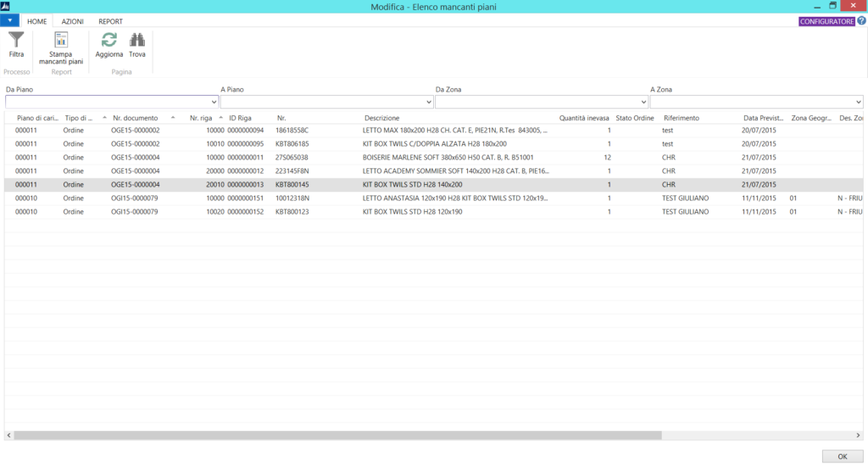Click the Data Previst... column header

(x=764, y=118)
